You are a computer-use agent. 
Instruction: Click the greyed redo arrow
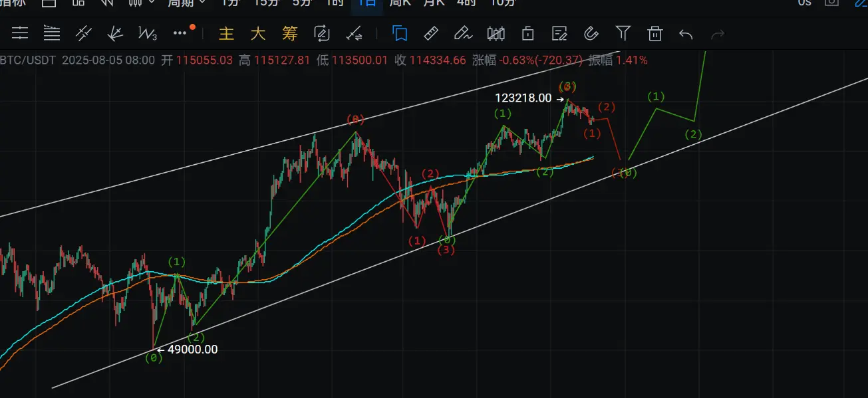click(x=718, y=33)
